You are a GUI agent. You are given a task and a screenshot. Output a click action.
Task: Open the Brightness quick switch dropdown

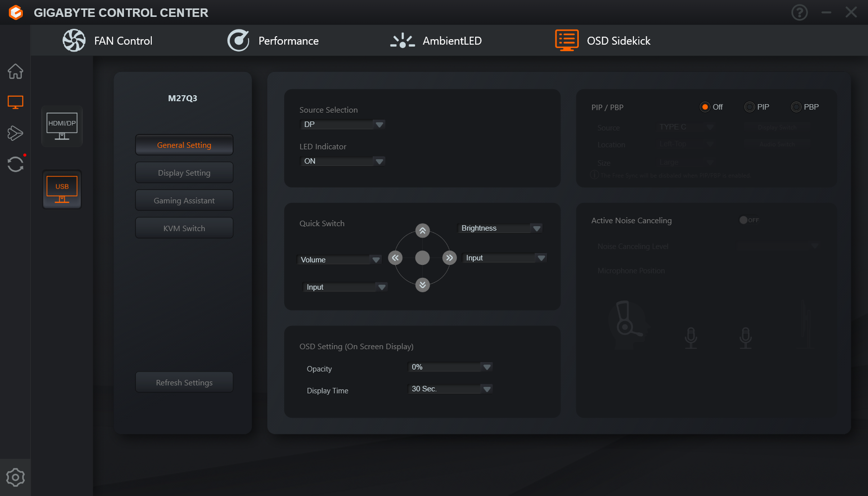point(500,228)
